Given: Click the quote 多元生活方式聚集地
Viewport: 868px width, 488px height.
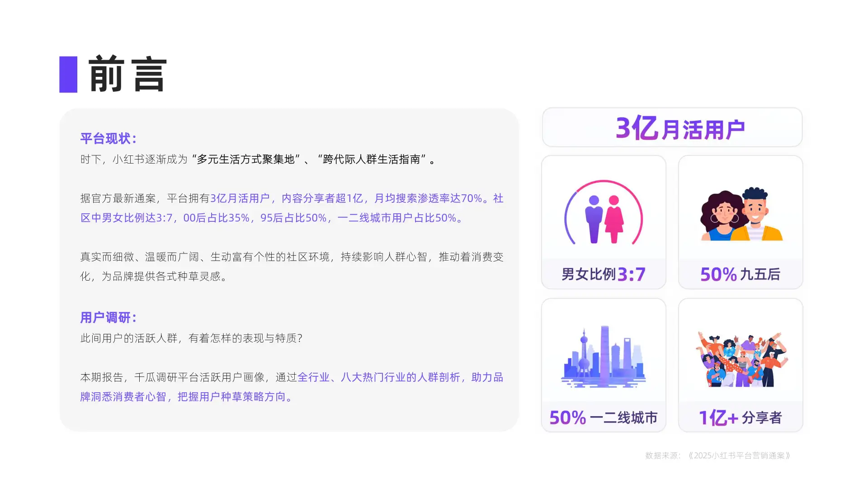Looking at the screenshot, I should (x=246, y=159).
